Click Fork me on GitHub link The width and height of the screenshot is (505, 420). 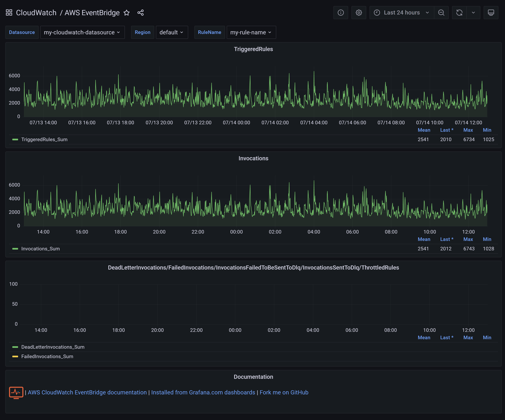coord(284,392)
